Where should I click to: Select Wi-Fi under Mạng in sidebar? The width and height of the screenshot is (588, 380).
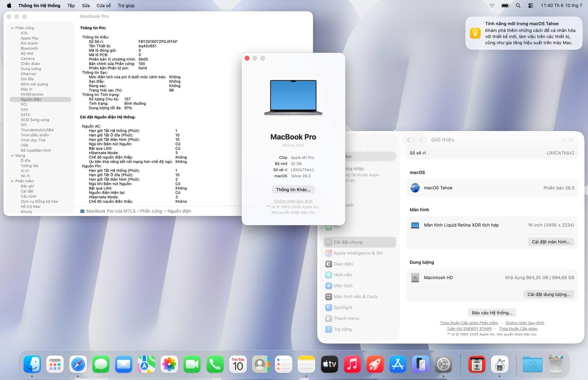(x=25, y=176)
